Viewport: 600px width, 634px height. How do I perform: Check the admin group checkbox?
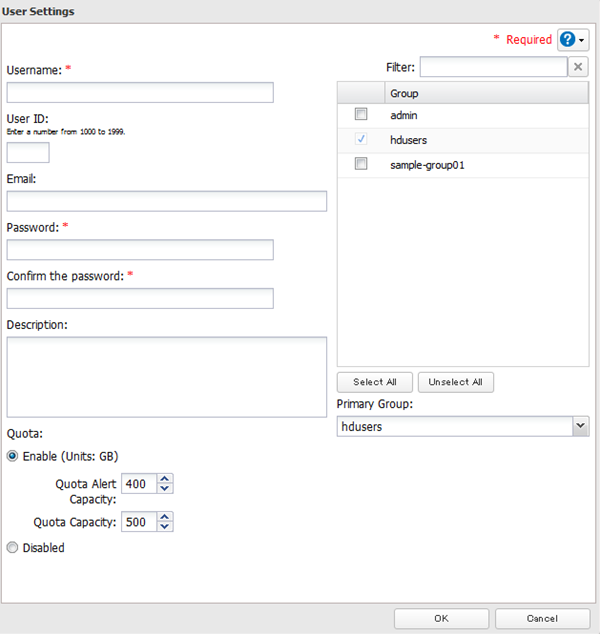tap(361, 116)
